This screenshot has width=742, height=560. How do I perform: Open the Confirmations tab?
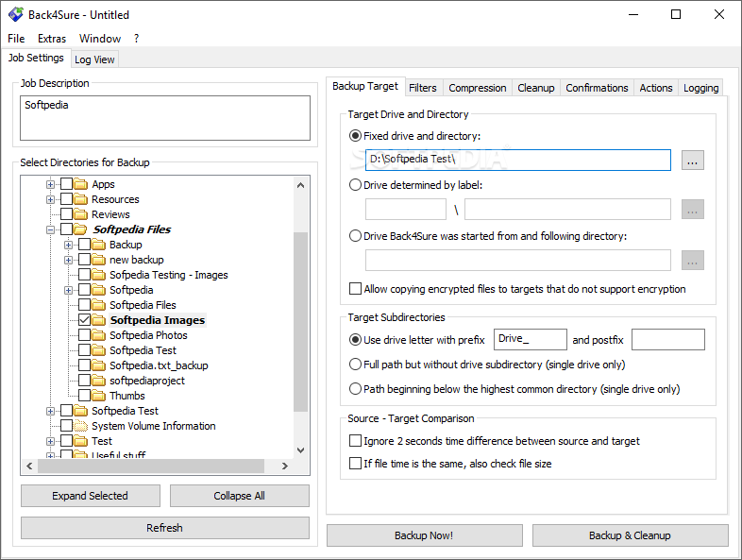click(597, 88)
